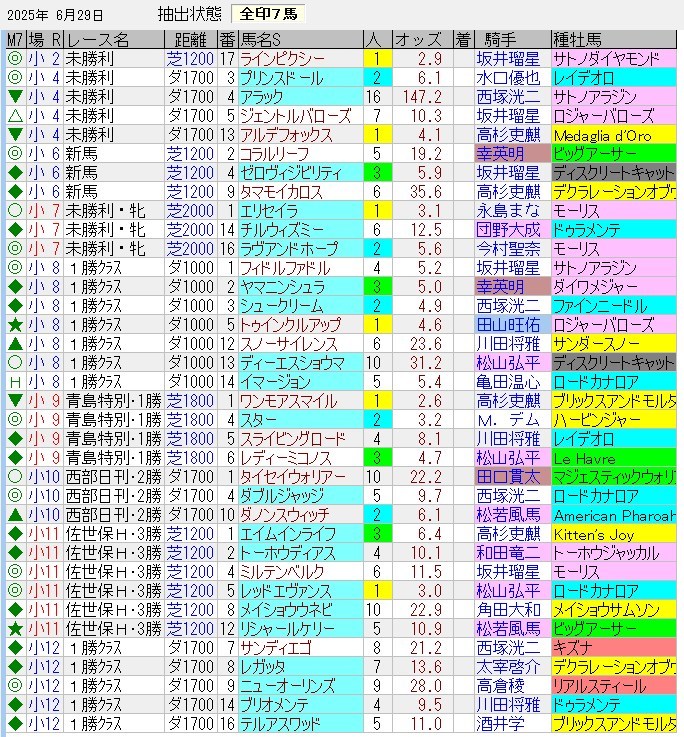Click jockey 田口貫太
Image resolution: width=684 pixels, height=737 pixels.
508,477
